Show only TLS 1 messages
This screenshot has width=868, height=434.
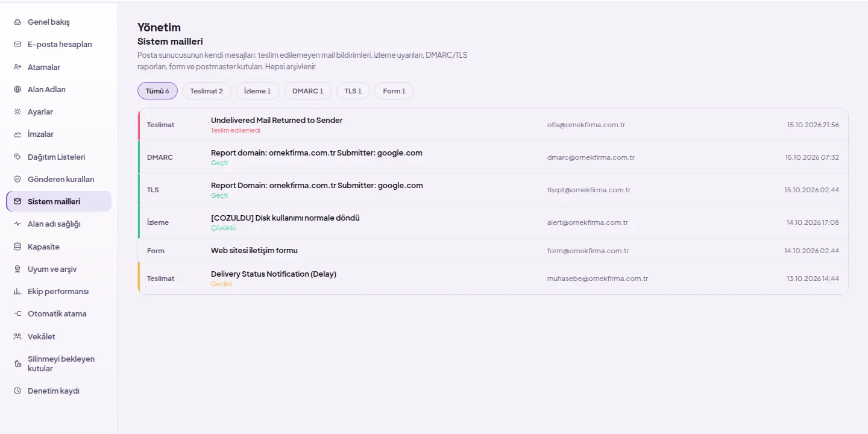pyautogui.click(x=353, y=91)
